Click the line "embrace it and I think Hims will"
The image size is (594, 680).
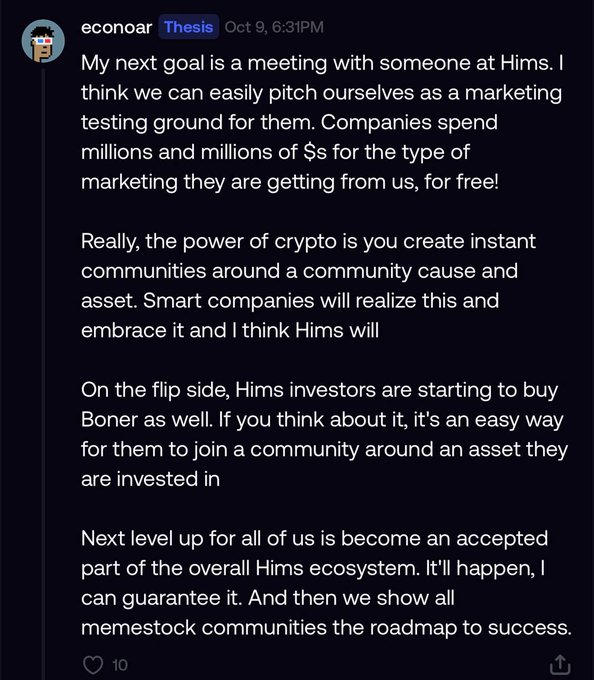[230, 330]
